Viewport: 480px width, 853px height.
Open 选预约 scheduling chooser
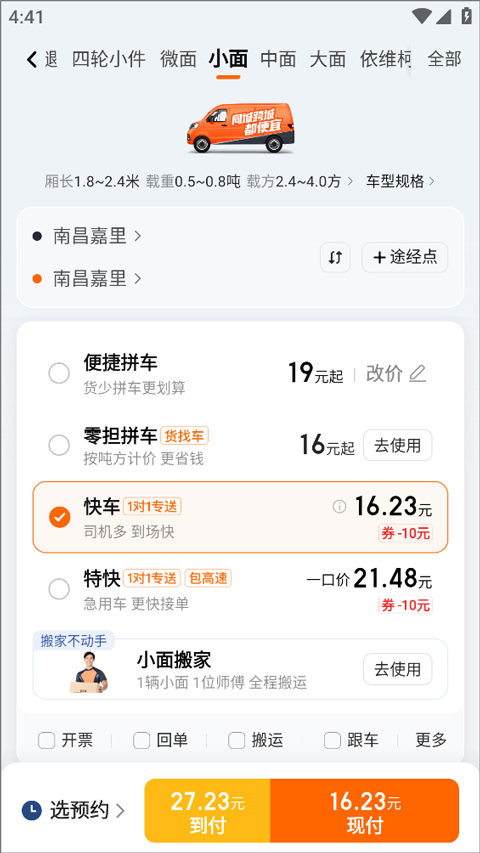73,811
